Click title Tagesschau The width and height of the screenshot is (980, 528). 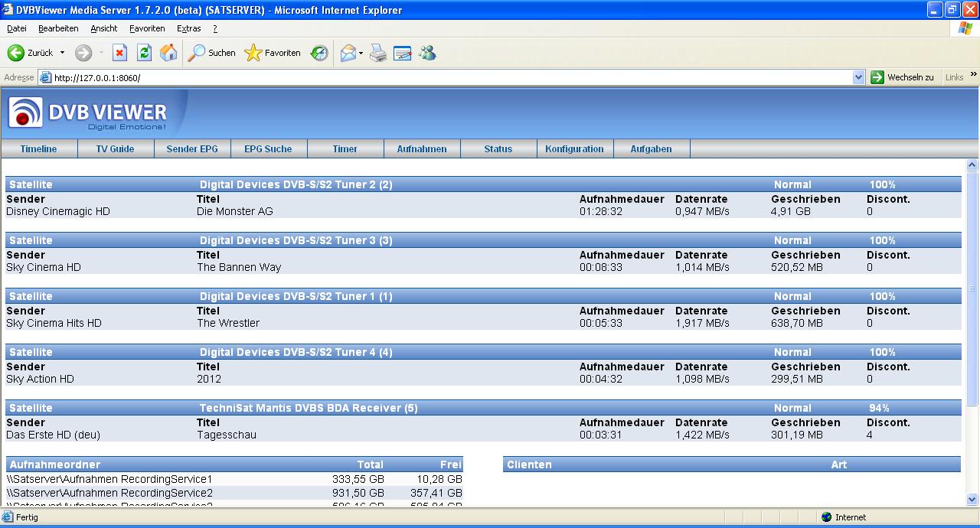[227, 435]
